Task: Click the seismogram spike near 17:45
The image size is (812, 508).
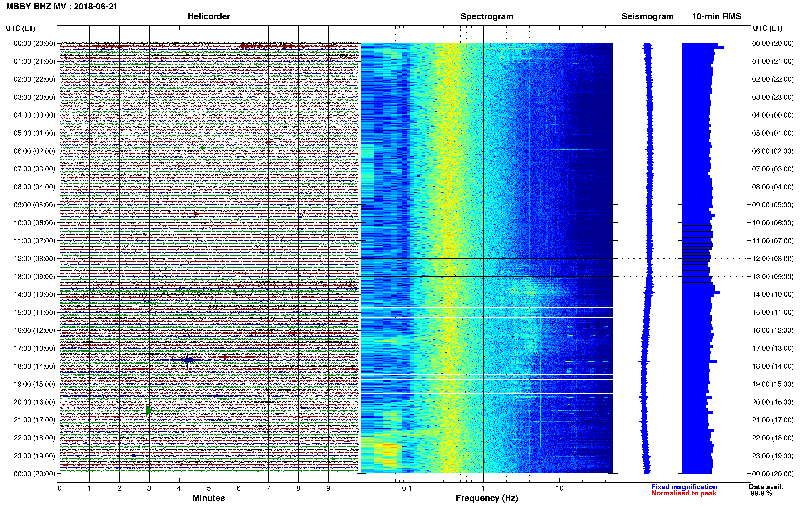Action: point(639,361)
